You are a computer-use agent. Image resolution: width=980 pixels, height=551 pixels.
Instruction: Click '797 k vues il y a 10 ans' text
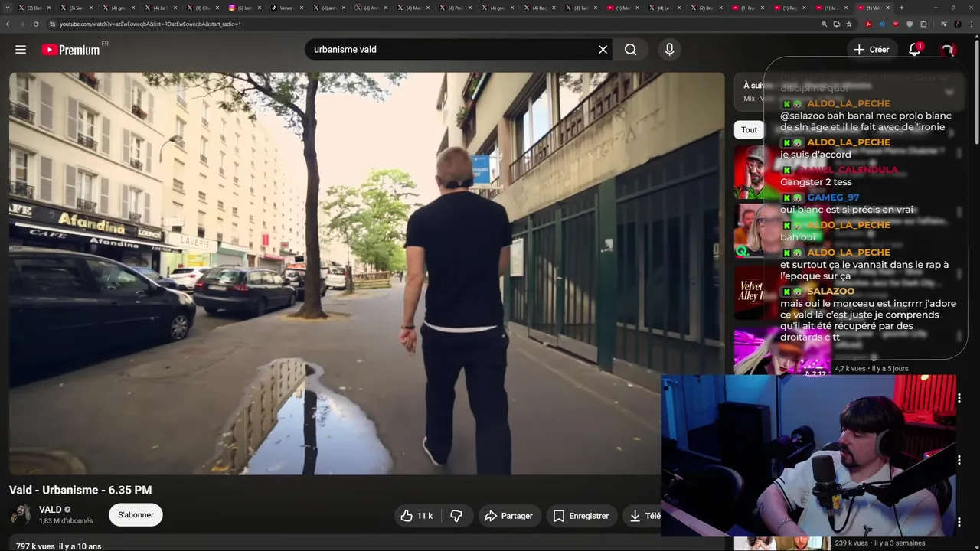click(x=58, y=546)
